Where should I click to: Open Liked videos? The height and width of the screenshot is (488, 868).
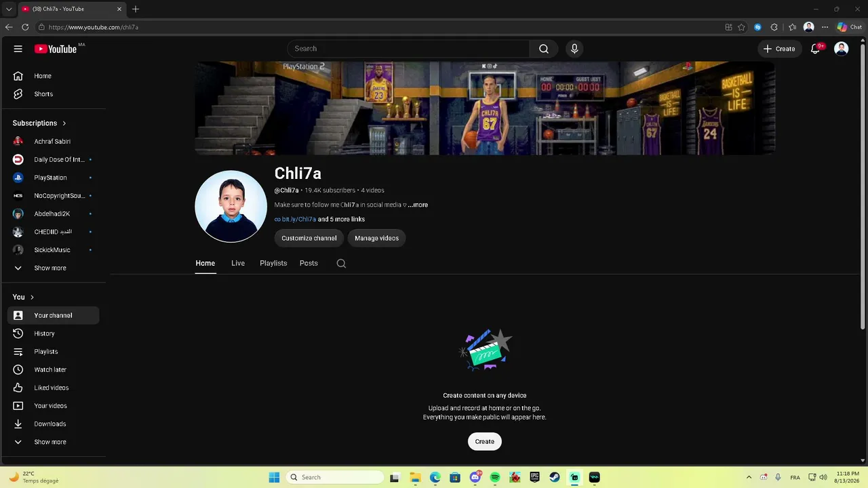53,388
